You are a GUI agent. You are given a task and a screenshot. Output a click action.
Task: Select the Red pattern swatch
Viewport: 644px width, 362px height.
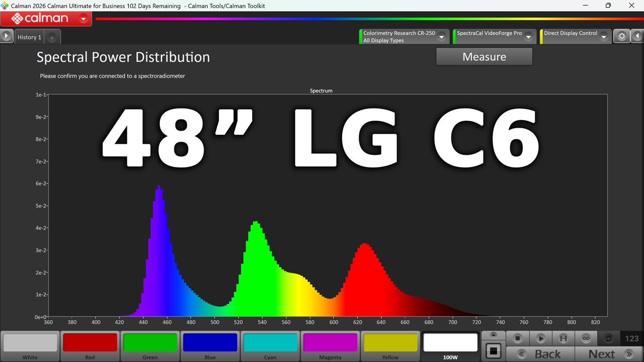(x=90, y=346)
